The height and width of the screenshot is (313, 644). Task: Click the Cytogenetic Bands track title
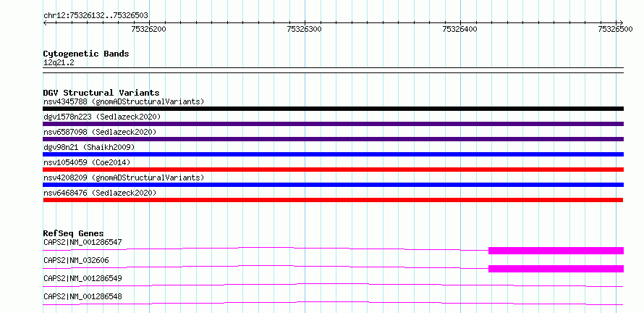[x=86, y=54]
